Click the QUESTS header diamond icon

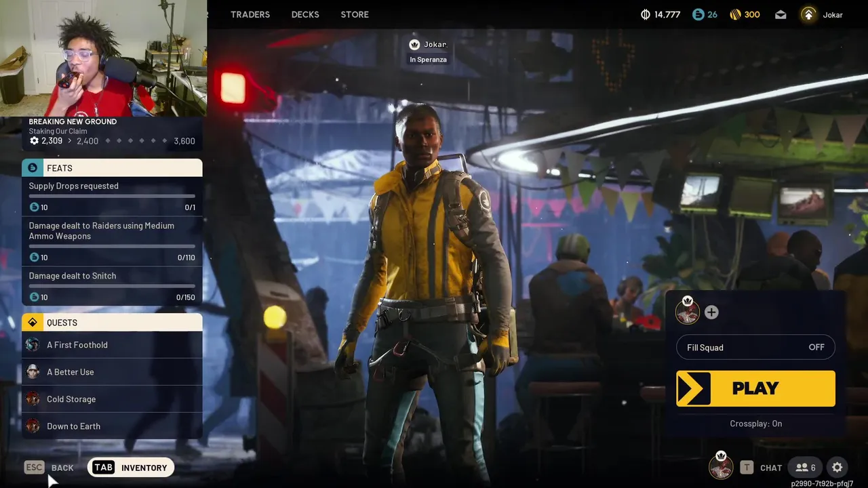[x=33, y=323]
